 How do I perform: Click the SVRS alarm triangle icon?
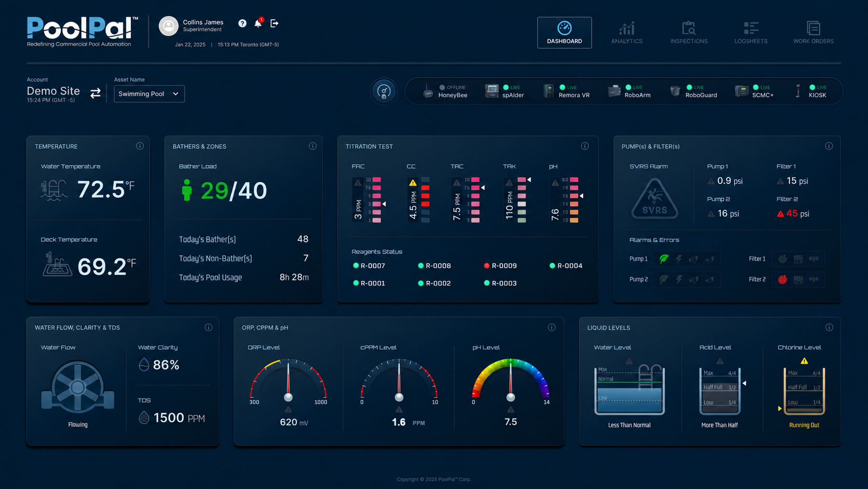pyautogui.click(x=655, y=199)
